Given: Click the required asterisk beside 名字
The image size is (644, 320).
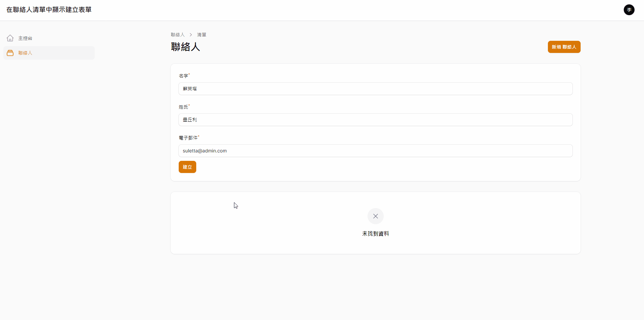Looking at the screenshot, I should (189, 74).
